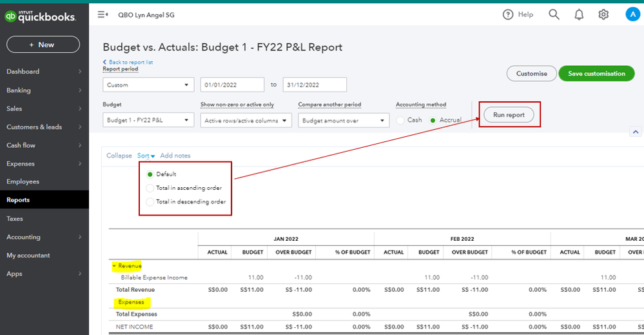
Task: Open Customers & leads in sidebar
Action: click(44, 127)
